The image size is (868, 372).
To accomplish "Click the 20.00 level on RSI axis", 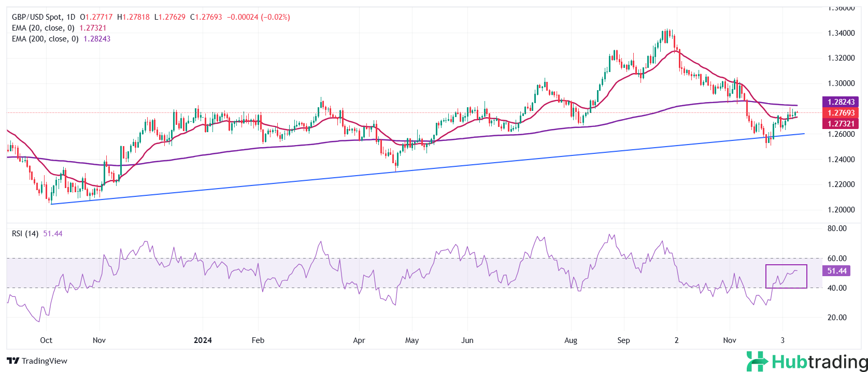I will [x=837, y=318].
